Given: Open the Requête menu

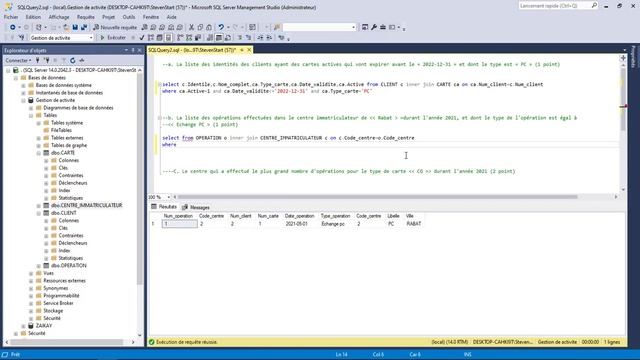Looking at the screenshot, I should click(x=86, y=17).
